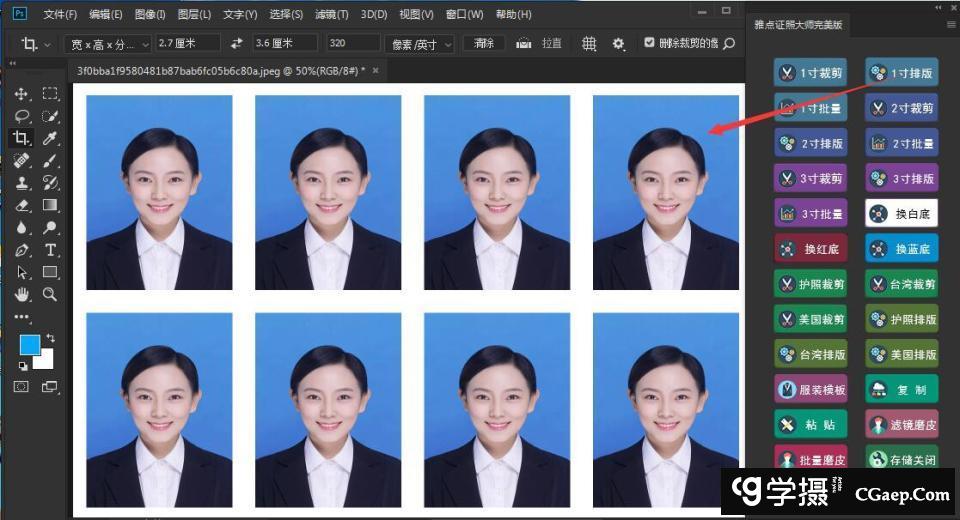This screenshot has width=960, height=520.
Task: Swap foreground and background colors
Action: coord(50,338)
